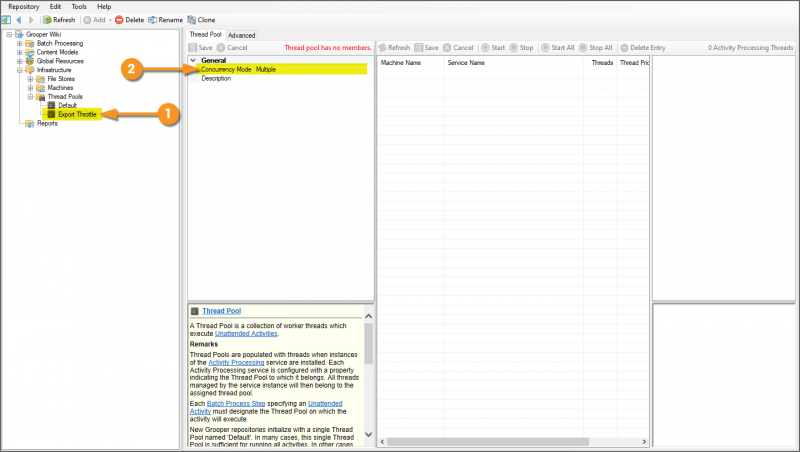Cancel thread pool property changes
The width and height of the screenshot is (800, 452).
(x=232, y=47)
